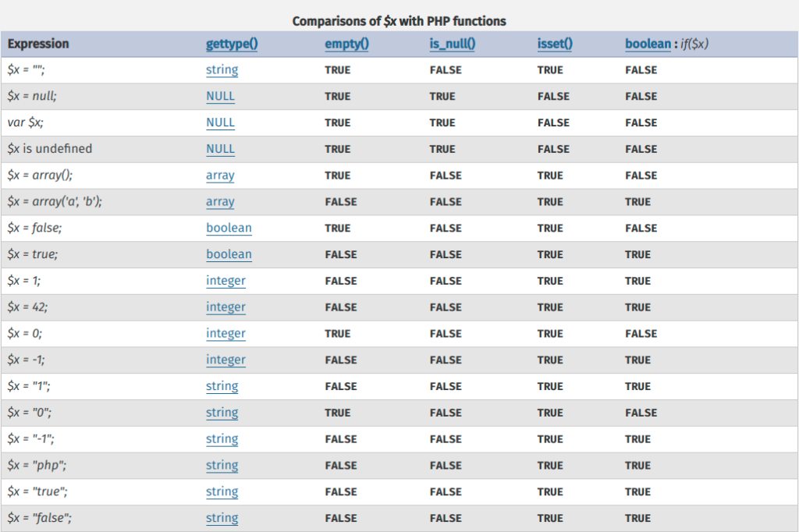
Task: Click NULL link in var $x row
Action: pyautogui.click(x=220, y=122)
